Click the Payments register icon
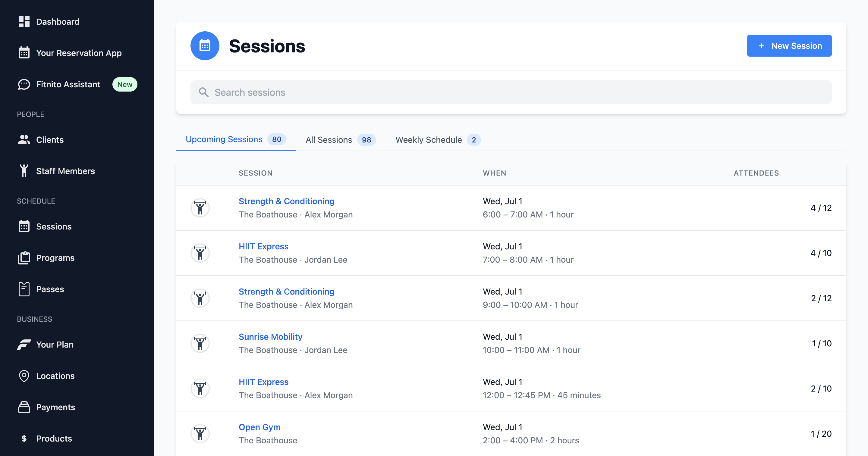 pos(24,407)
